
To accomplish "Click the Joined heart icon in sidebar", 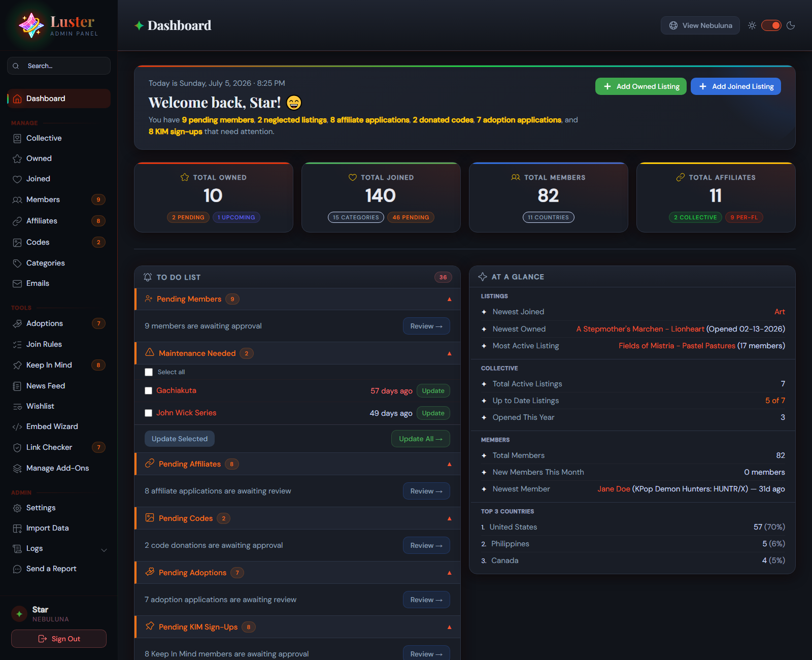I will click(17, 179).
